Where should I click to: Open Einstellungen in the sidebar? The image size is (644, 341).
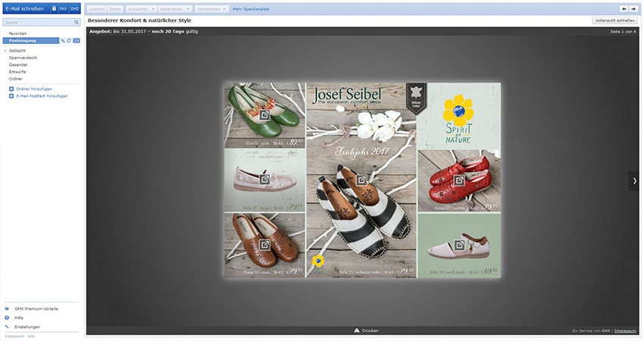(27, 327)
